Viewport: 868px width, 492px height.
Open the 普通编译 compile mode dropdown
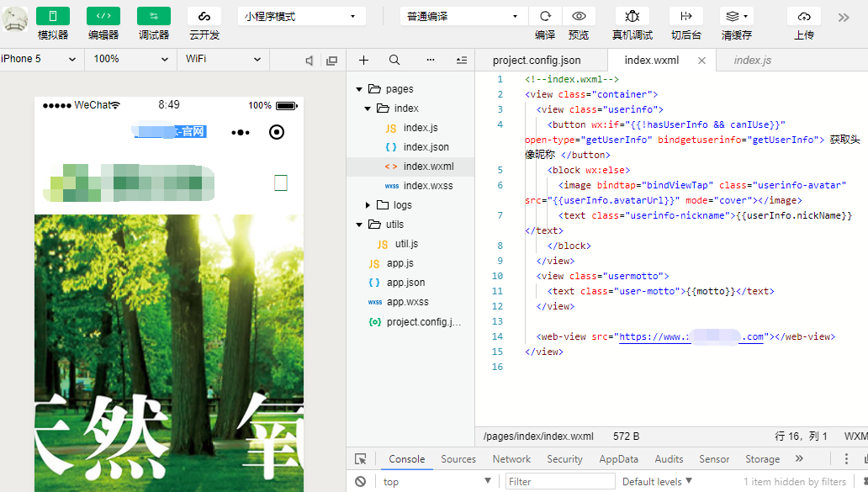(463, 16)
